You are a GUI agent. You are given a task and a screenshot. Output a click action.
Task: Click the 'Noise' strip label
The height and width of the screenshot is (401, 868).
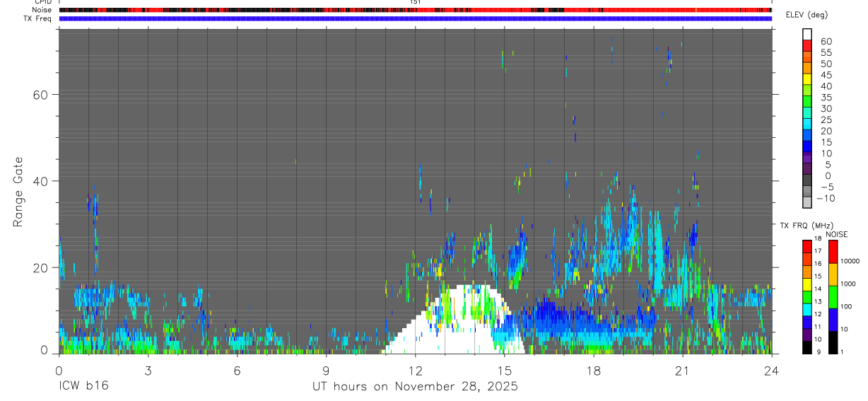[x=43, y=10]
